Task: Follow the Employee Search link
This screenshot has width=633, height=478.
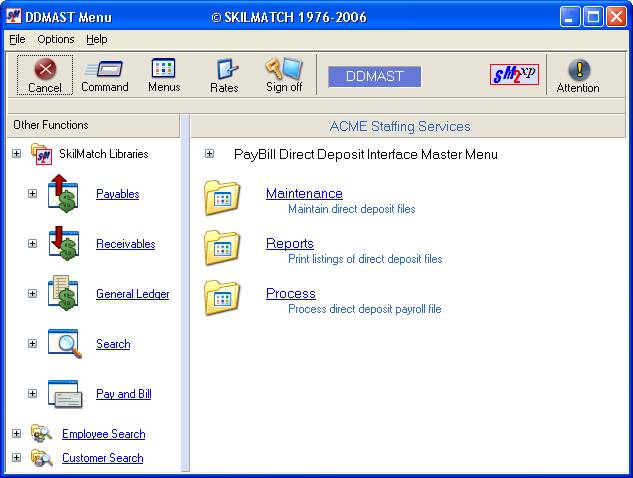Action: coord(104,434)
